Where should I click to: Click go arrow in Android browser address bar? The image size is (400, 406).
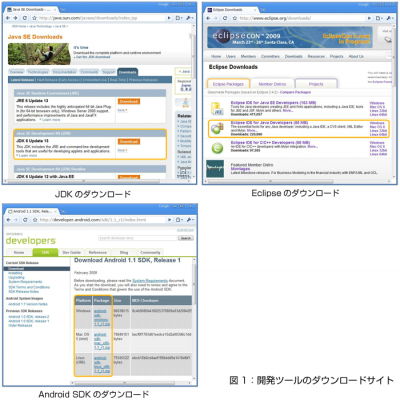[169, 220]
